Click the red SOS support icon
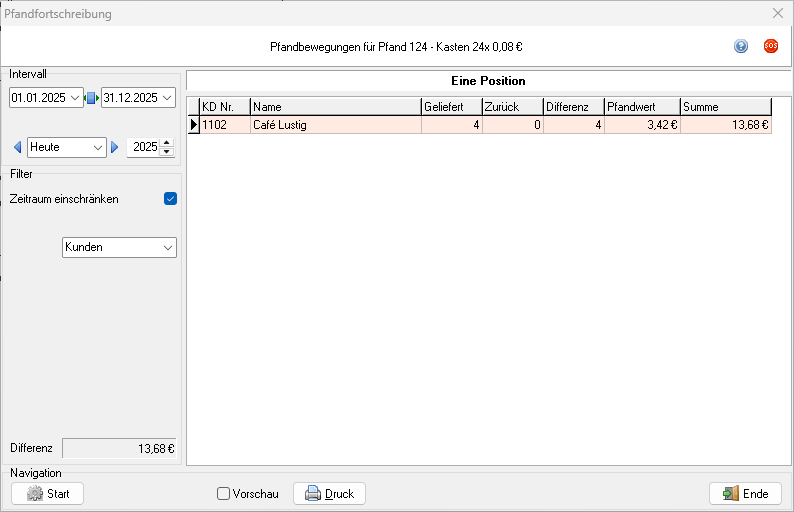This screenshot has height=512, width=794. click(771, 46)
